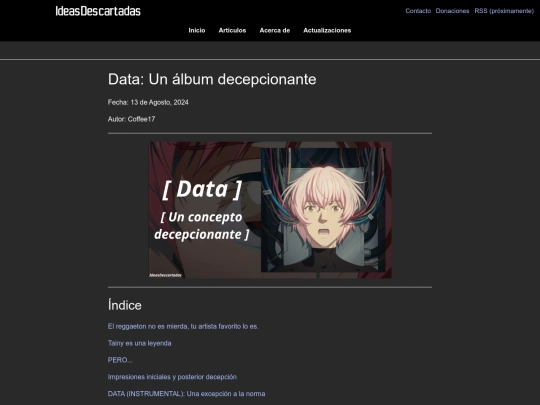Viewport: 540px width, 405px height.
Task: Open the "Tainy es una leyenda" index link
Action: tap(139, 343)
